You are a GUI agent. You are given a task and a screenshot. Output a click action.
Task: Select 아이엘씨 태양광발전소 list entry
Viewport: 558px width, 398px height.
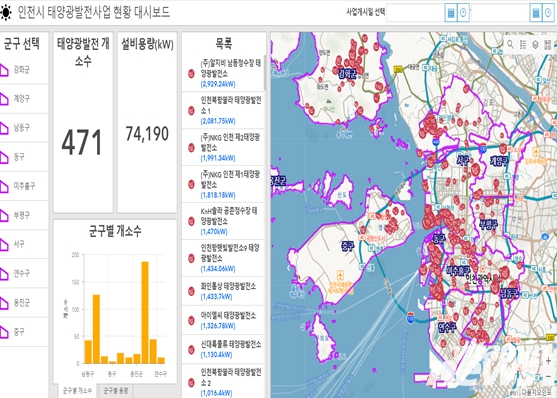pyautogui.click(x=223, y=320)
